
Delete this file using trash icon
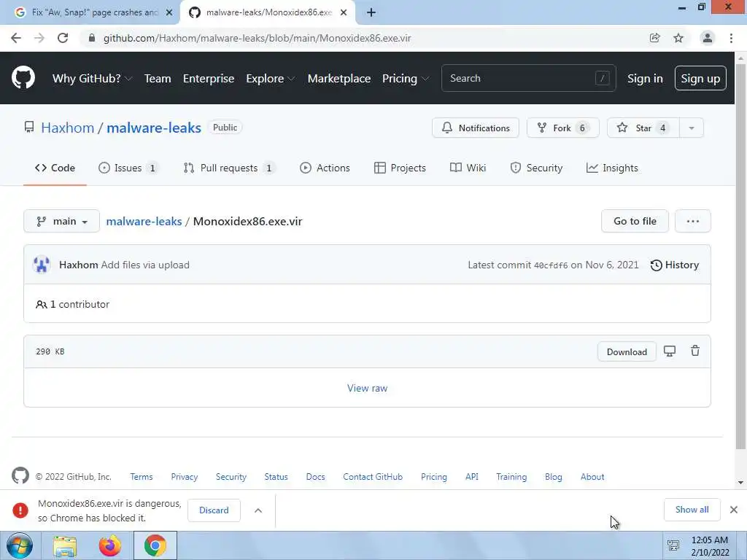[x=695, y=351]
